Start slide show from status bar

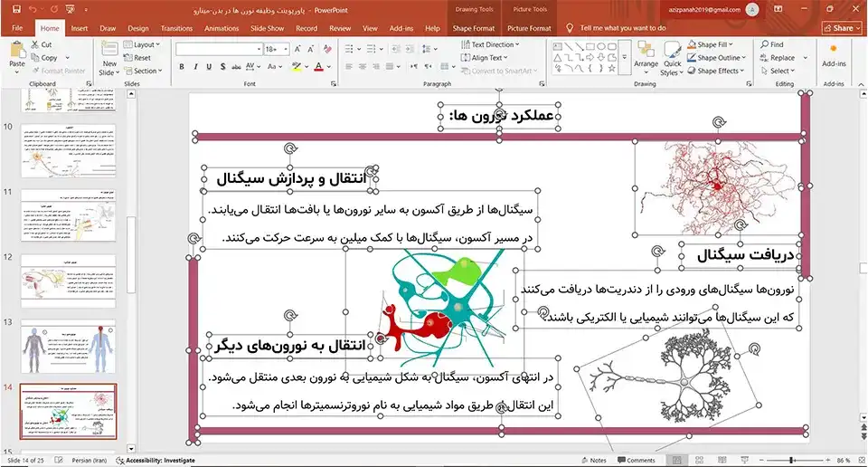pos(744,461)
